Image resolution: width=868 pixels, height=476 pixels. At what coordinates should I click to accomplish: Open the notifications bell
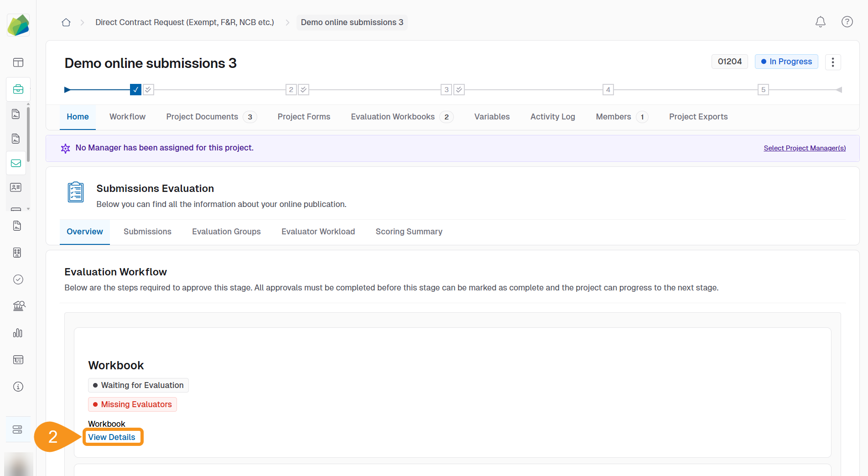pos(820,22)
